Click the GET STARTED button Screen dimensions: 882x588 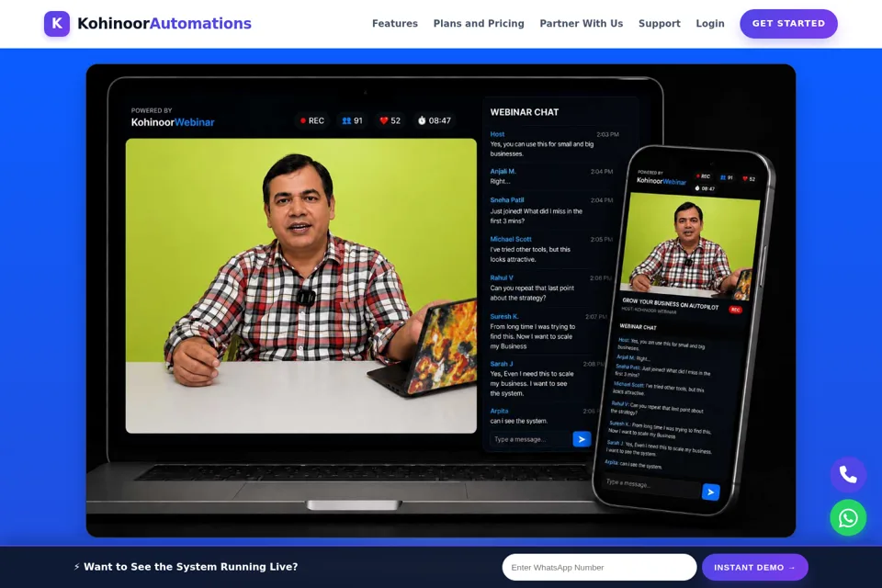(x=788, y=24)
